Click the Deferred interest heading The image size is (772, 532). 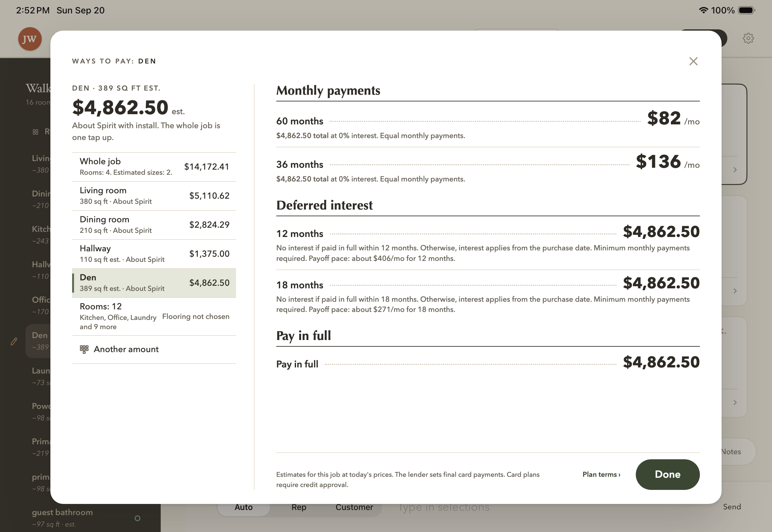click(x=324, y=205)
